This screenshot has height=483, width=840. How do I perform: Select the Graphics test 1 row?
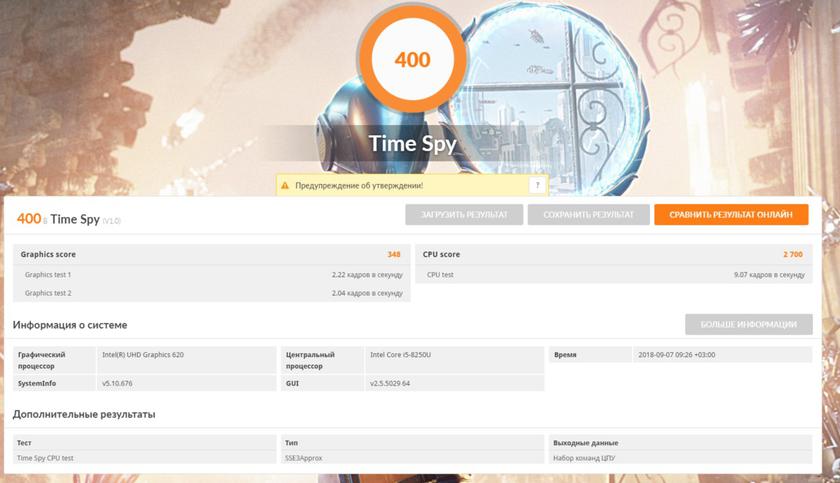point(211,274)
